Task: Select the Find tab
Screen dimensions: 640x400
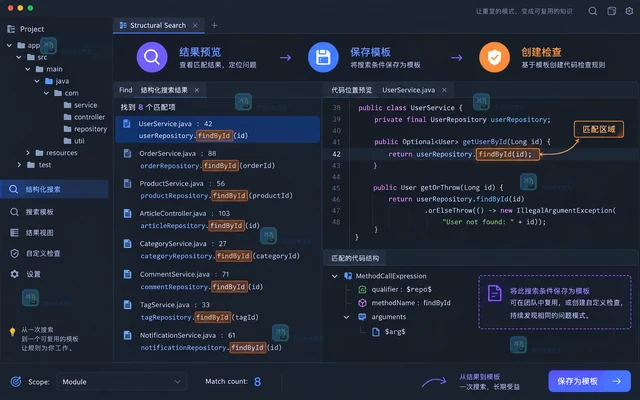Action: pyautogui.click(x=126, y=90)
